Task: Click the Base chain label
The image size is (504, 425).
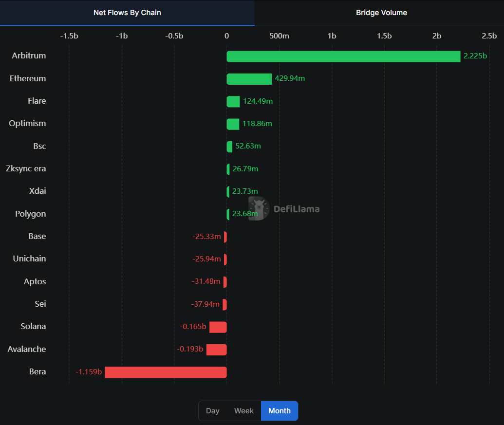Action: click(37, 236)
